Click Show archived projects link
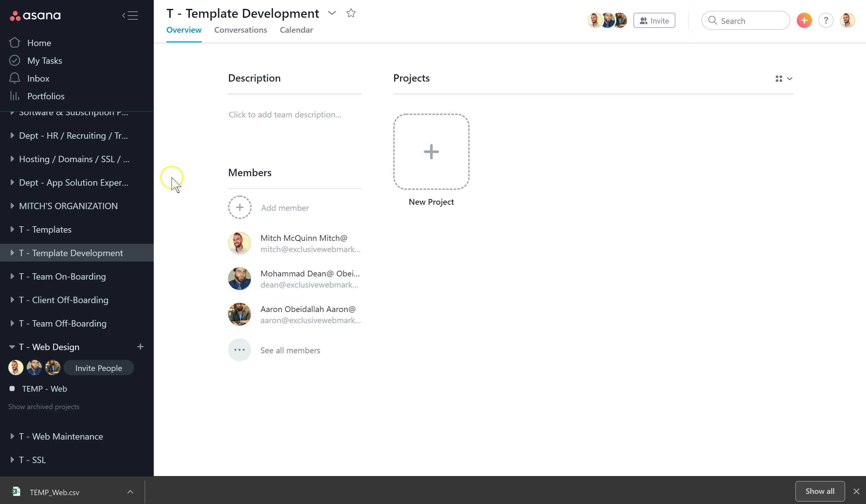The width and height of the screenshot is (866, 504). [44, 407]
